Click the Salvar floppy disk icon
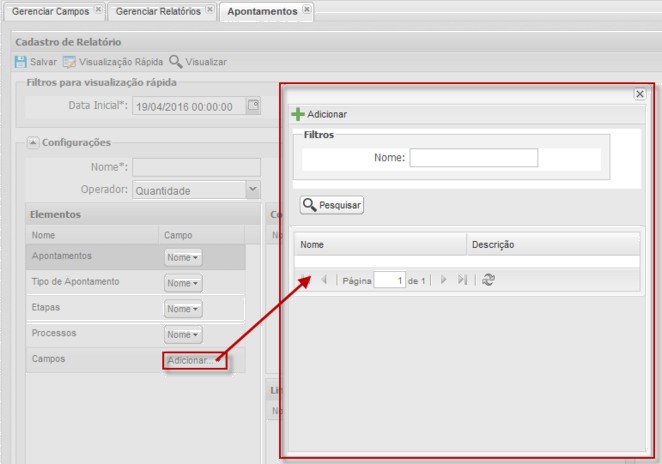662x464 pixels. point(20,62)
